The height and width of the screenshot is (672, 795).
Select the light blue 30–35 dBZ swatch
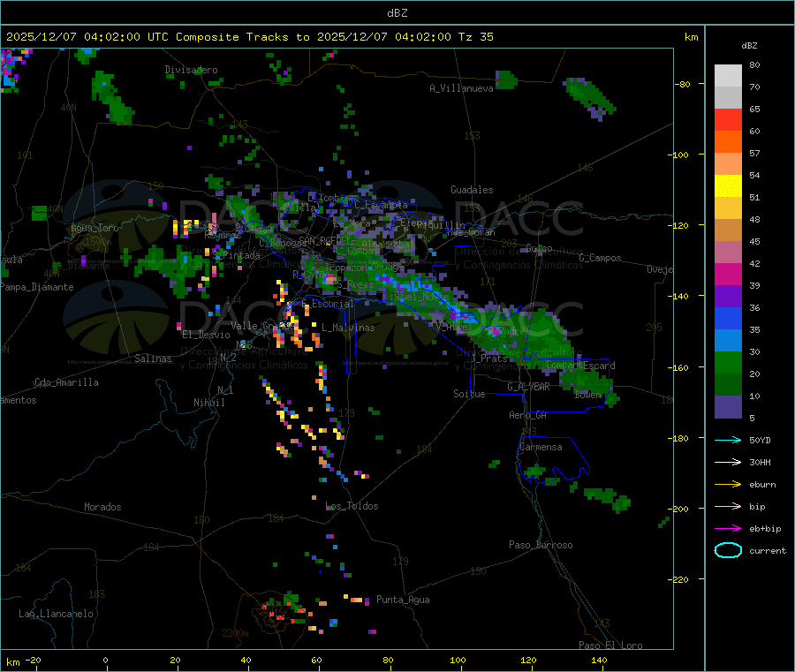click(728, 341)
